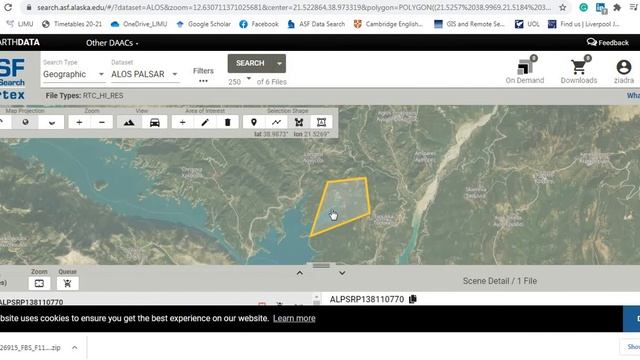
Task: Open browser extensions puzzle icon
Action: [617, 7]
